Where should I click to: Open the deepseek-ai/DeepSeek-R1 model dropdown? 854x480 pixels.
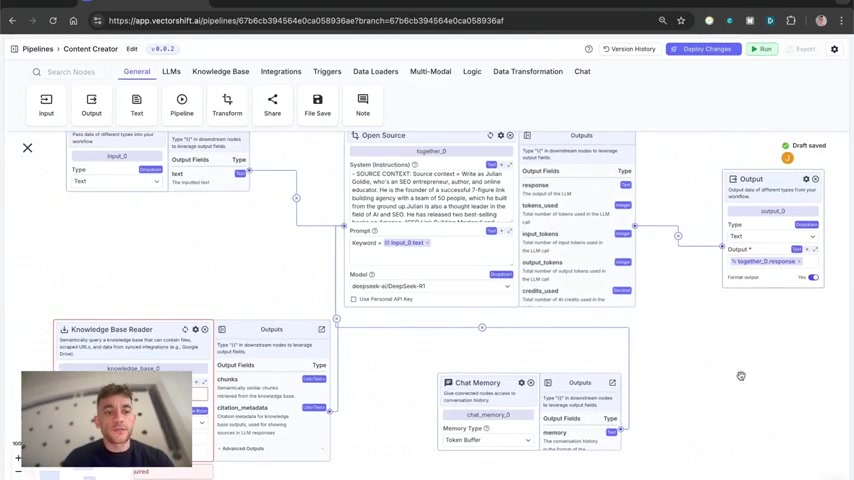[431, 286]
